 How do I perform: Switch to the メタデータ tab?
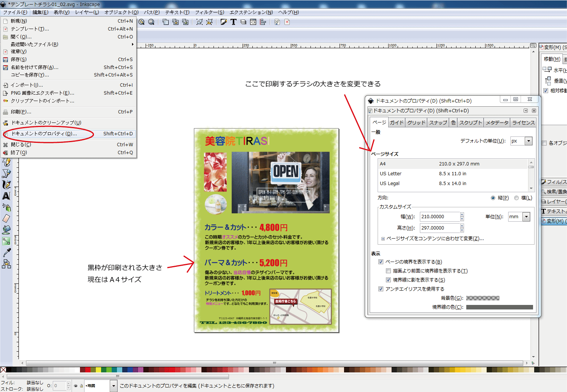(497, 122)
